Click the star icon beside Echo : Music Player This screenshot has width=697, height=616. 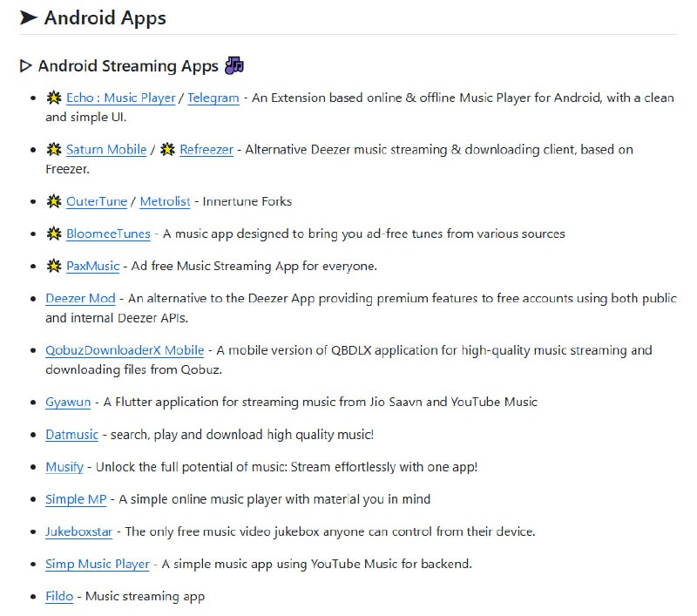pos(54,98)
